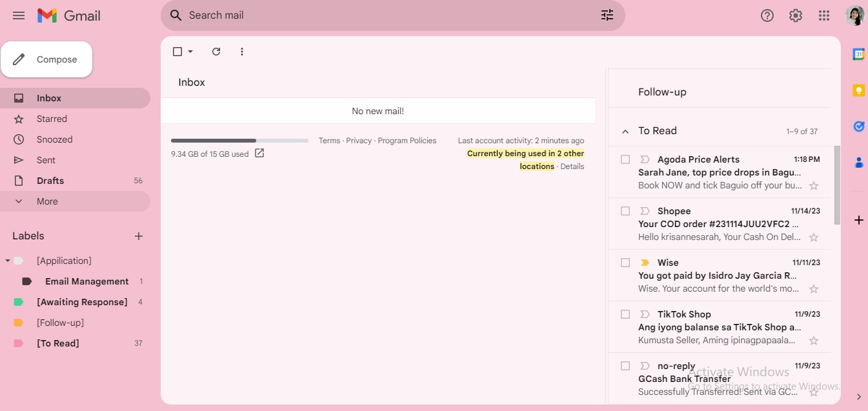Open the Privacy link
This screenshot has width=868, height=411.
tap(359, 141)
